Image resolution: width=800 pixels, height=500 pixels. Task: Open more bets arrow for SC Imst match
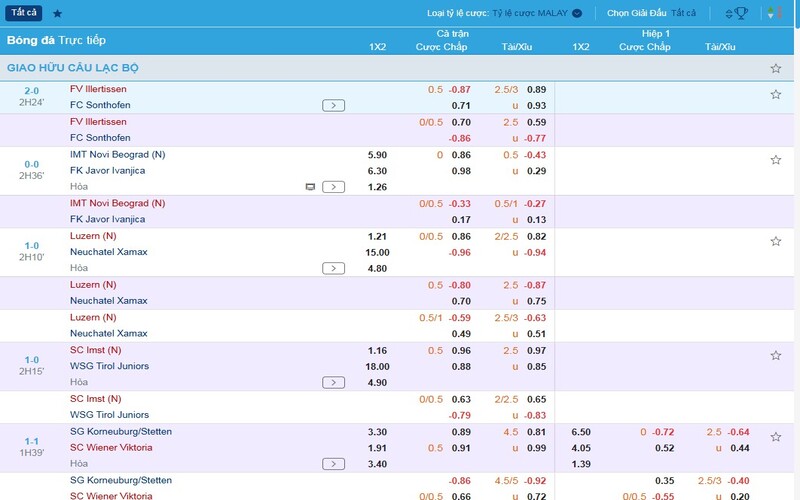333,382
